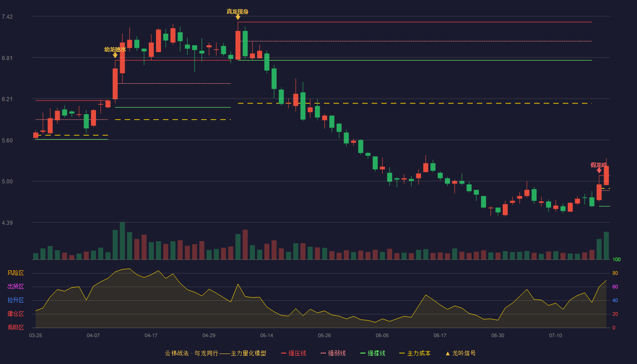Click the tallest volume bar in April

[x=122, y=241]
